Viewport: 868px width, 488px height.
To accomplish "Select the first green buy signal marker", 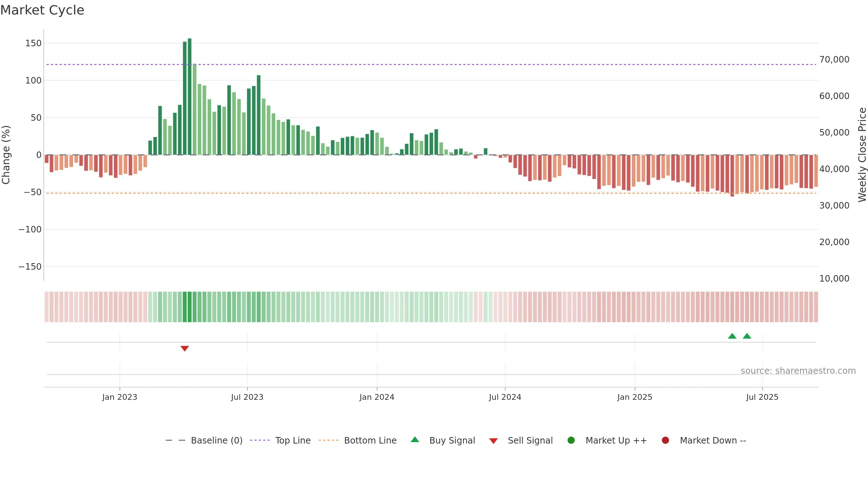I will (x=732, y=336).
